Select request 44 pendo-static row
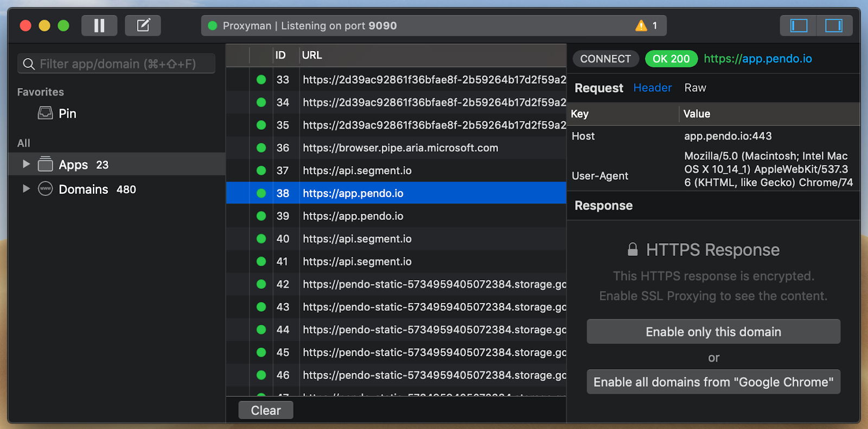Image resolution: width=868 pixels, height=429 pixels. coord(396,330)
